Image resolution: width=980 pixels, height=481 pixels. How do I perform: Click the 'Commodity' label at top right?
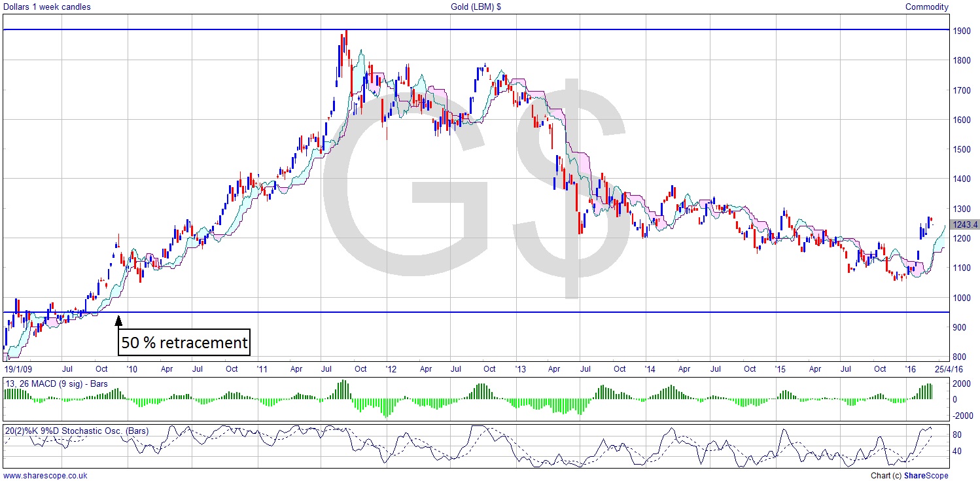pos(926,7)
